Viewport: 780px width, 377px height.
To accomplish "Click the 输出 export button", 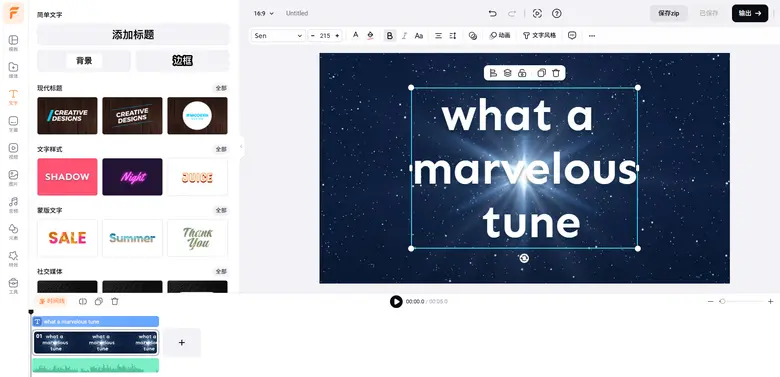I will click(750, 13).
